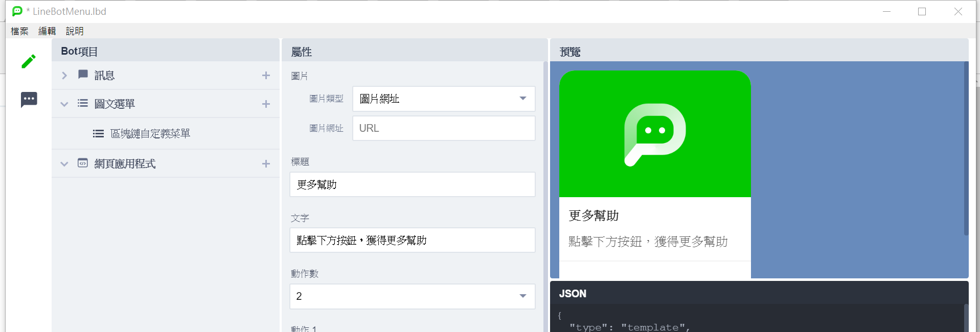Screen dimensions: 980x332
Task: Click the 更多幫助 title in preview
Action: click(x=594, y=216)
